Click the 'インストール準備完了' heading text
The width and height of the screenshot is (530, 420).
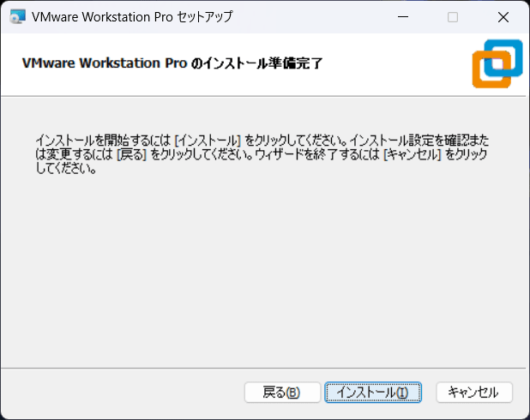coord(263,63)
